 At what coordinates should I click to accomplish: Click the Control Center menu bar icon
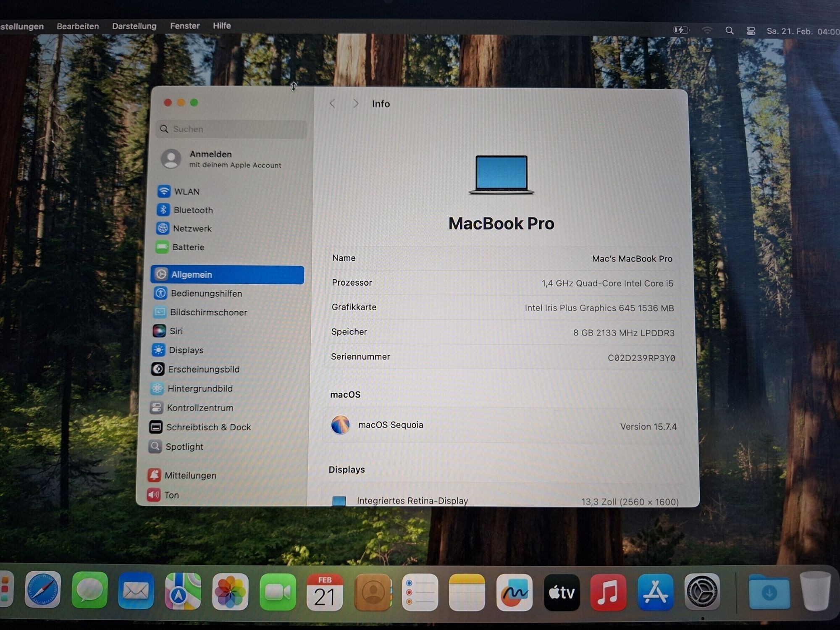[x=751, y=31]
